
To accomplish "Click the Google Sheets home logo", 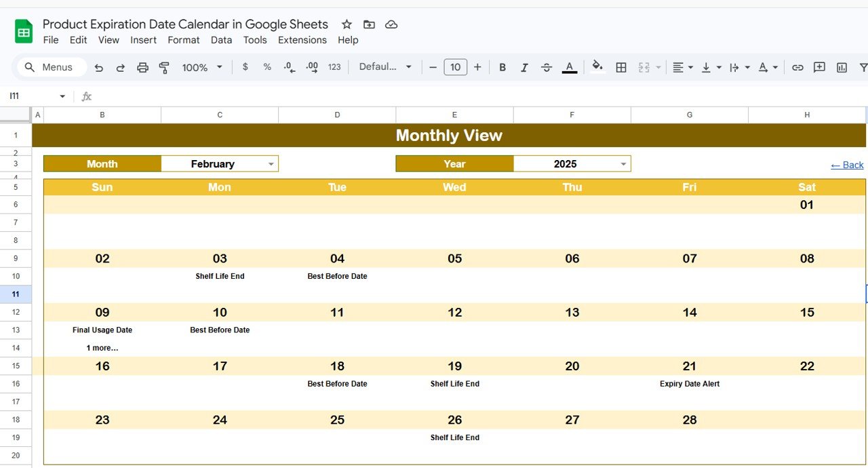I will pos(24,31).
